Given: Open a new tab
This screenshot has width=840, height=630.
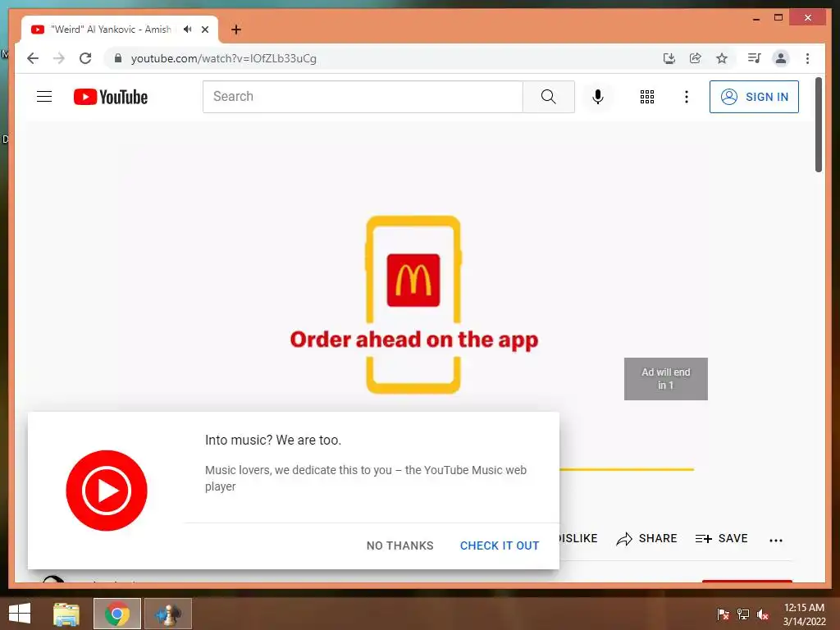Looking at the screenshot, I should pyautogui.click(x=236, y=30).
